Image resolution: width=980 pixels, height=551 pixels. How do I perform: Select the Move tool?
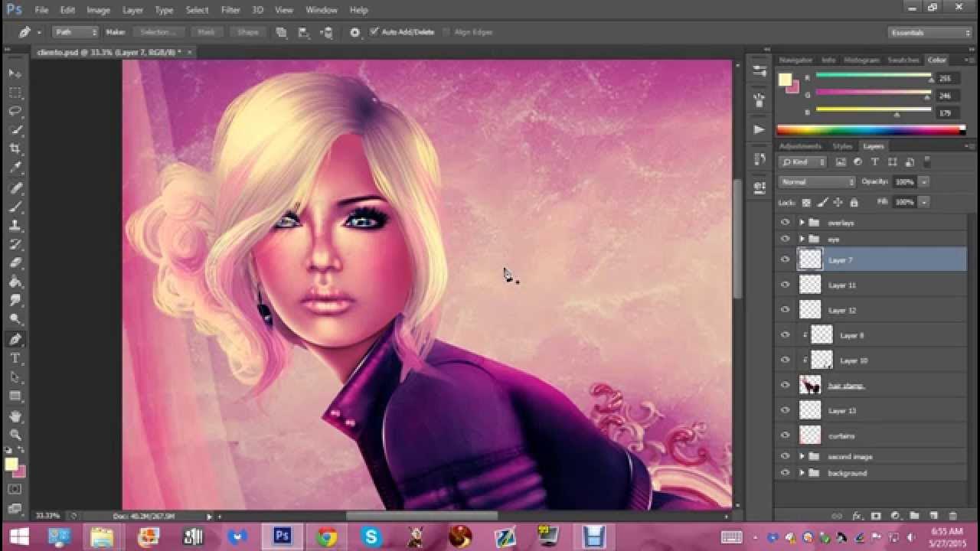pos(15,73)
